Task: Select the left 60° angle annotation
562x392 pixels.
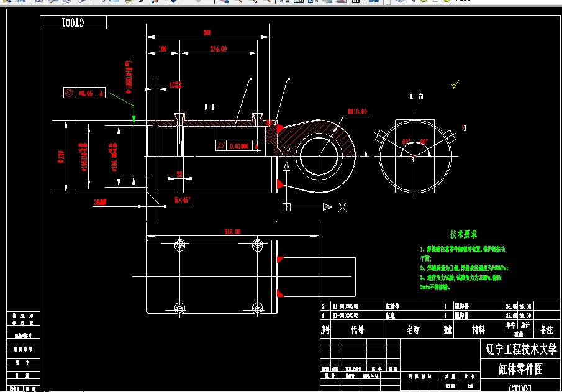Action: (x=406, y=142)
